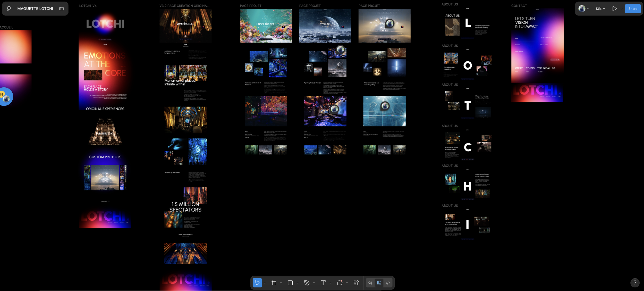Click the large letter C in About Us
The image size is (644, 291).
[468, 147]
